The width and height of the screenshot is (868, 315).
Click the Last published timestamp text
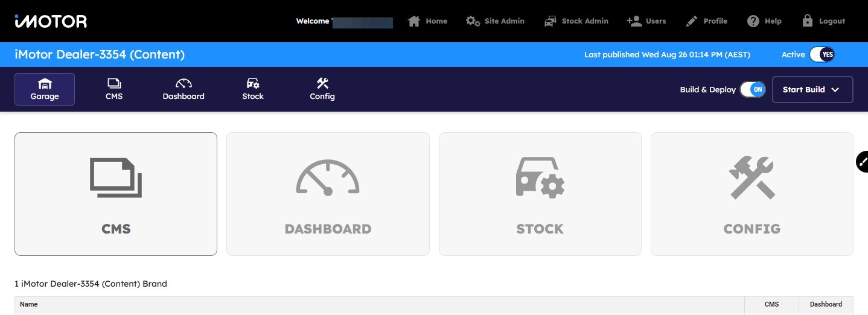click(667, 54)
